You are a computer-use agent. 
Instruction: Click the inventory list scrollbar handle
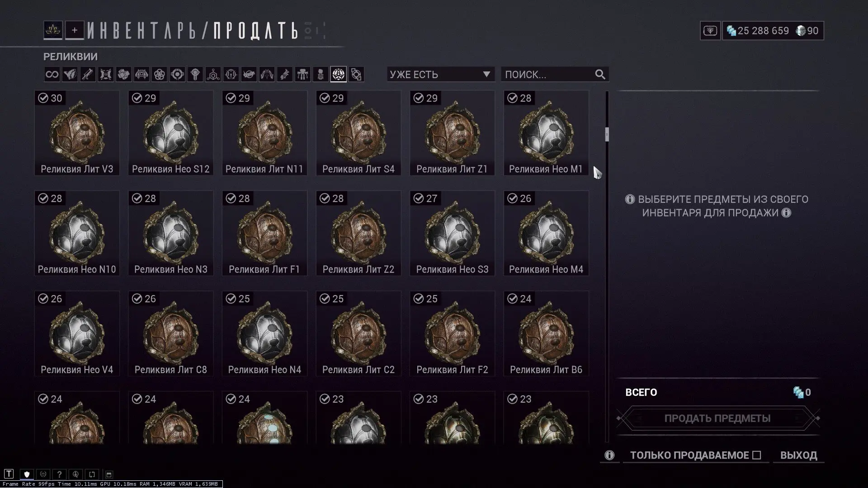pyautogui.click(x=607, y=134)
